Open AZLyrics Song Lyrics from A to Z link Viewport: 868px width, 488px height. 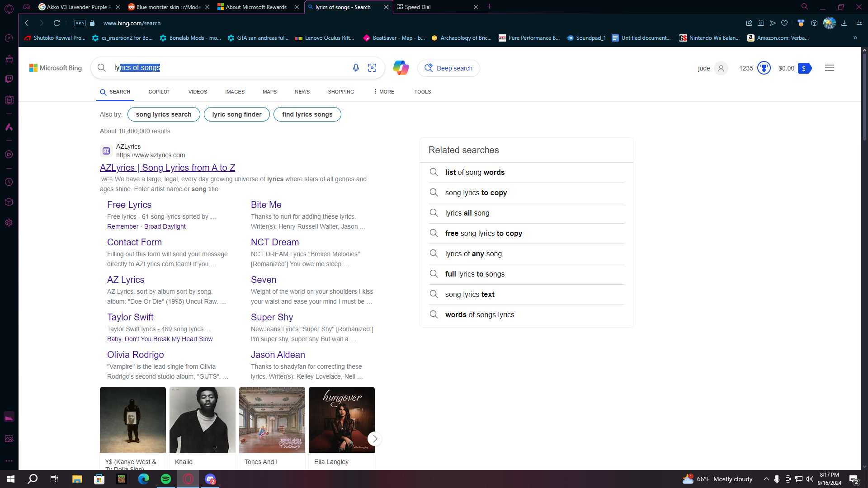tap(167, 168)
